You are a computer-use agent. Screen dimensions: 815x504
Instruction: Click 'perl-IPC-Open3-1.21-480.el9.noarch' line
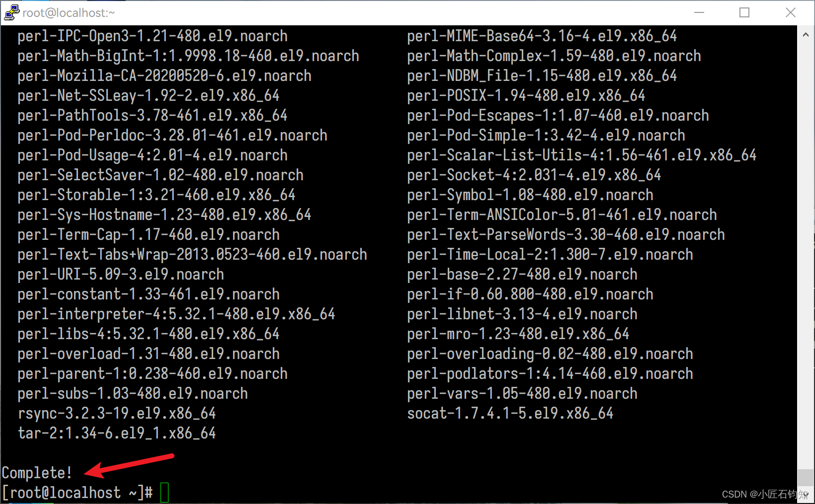[153, 36]
